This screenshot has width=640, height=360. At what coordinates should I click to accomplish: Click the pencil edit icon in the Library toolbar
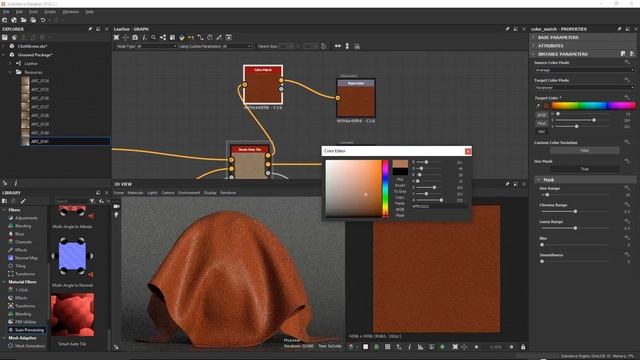23,201
